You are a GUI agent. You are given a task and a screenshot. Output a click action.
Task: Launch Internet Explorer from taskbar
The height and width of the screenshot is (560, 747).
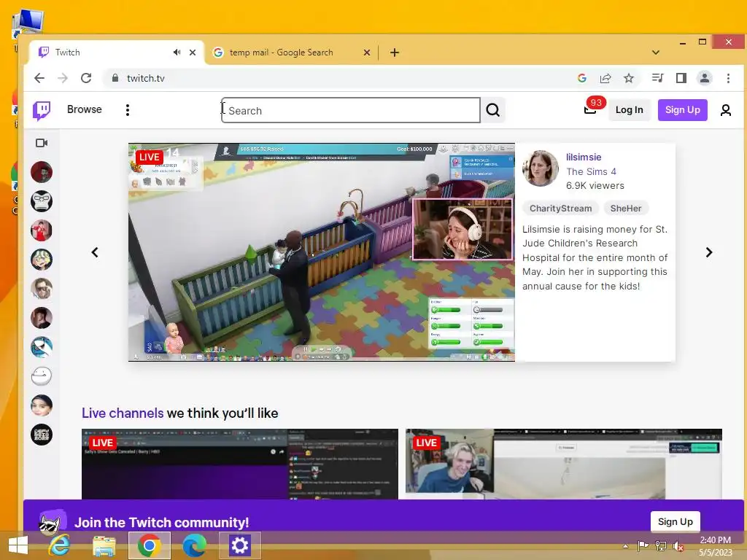point(59,545)
